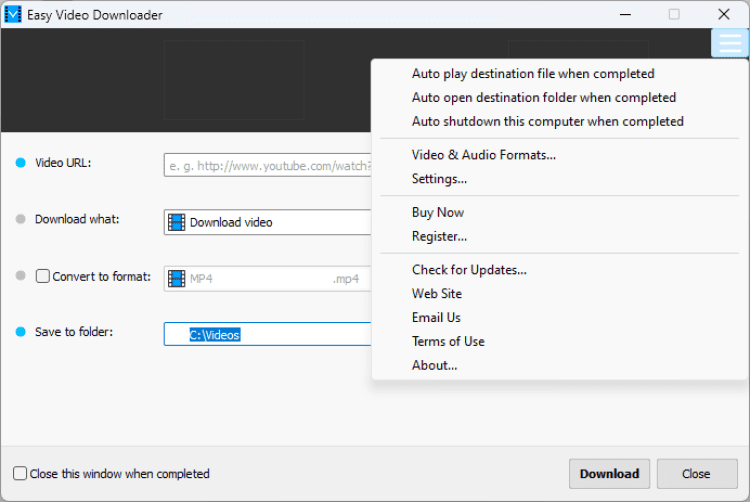Open Video & Audio Formats menu entry
The height and width of the screenshot is (502, 750).
559,155
